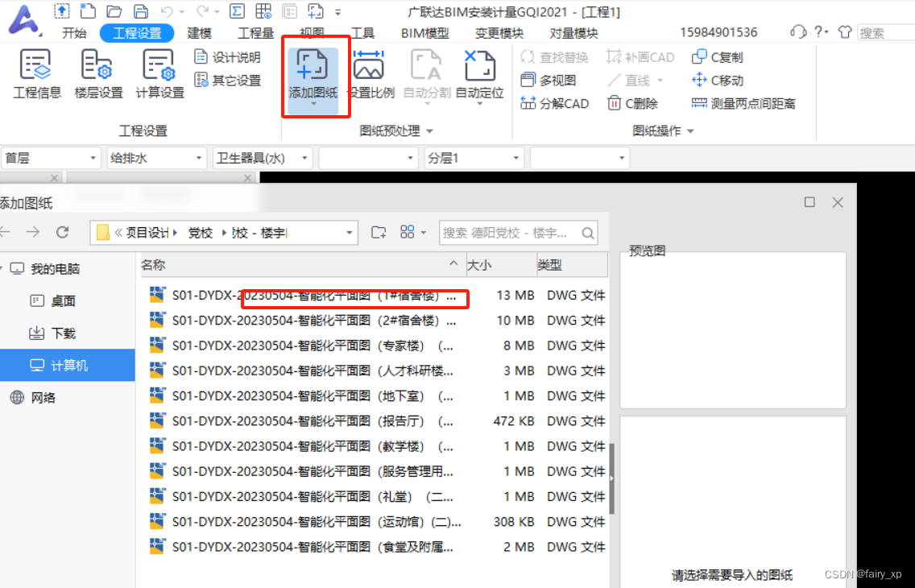915x588 pixels.
Task: Open the 楼层设置 floor settings tool
Action: tap(98, 74)
